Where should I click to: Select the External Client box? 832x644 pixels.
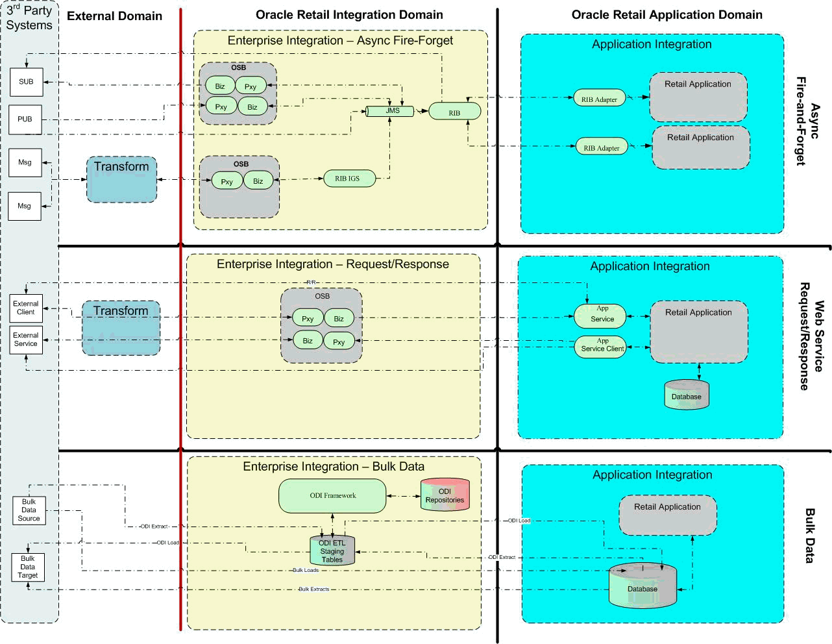point(26,308)
